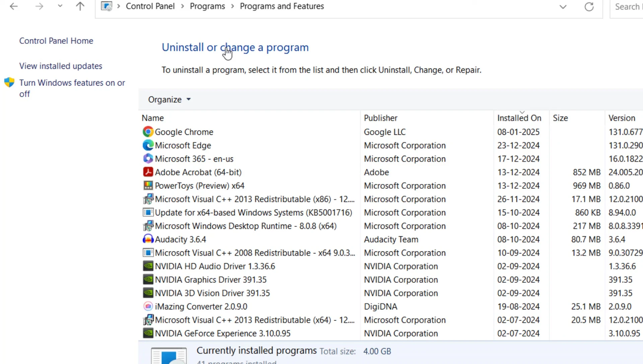Viewport: 643px width, 364px height.
Task: Click the Control Panel address bar icon
Action: pyautogui.click(x=106, y=6)
